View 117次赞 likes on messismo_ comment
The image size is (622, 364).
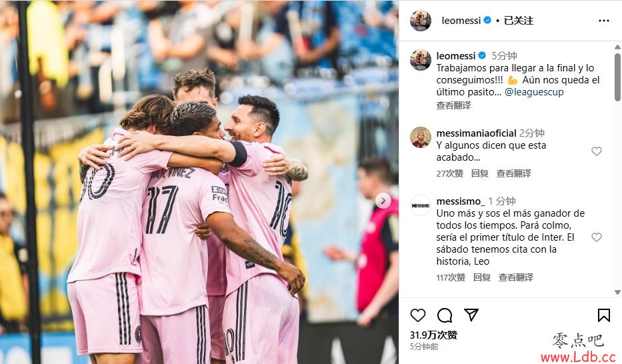click(x=451, y=277)
